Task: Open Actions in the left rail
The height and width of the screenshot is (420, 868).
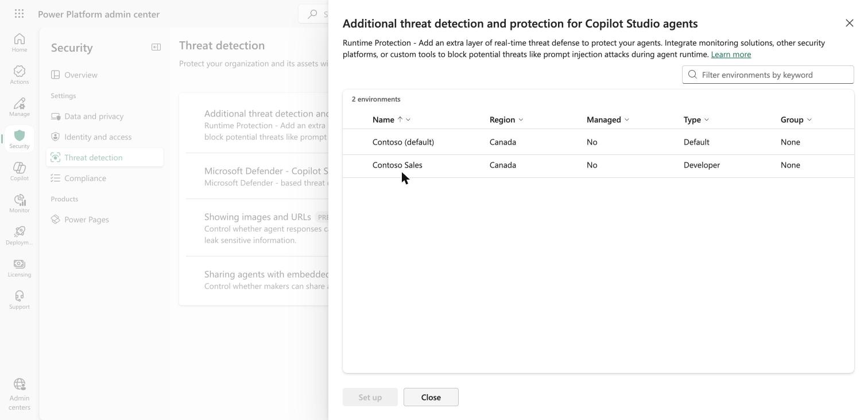Action: pyautogui.click(x=19, y=75)
